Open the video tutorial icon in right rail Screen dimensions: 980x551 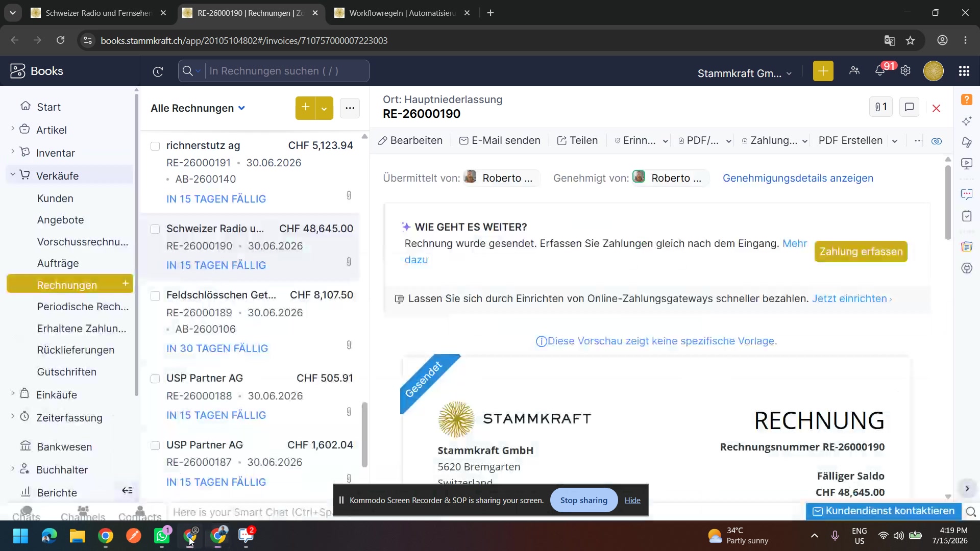coord(967,164)
